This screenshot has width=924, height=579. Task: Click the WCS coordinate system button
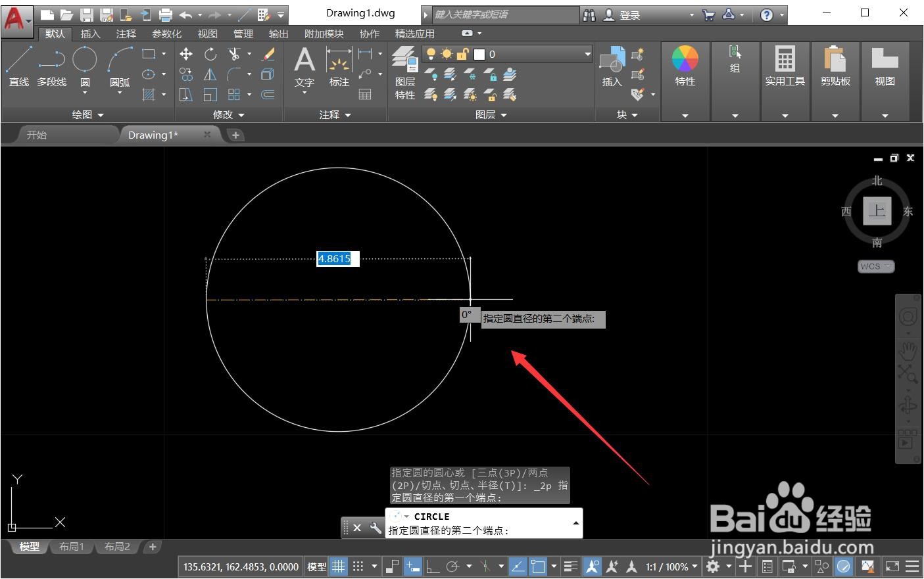click(876, 266)
